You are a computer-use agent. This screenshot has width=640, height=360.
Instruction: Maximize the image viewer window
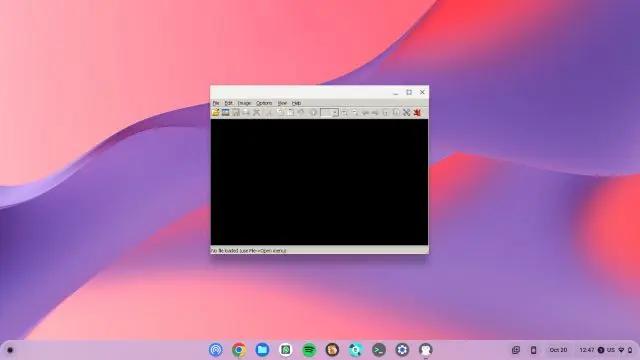point(409,92)
